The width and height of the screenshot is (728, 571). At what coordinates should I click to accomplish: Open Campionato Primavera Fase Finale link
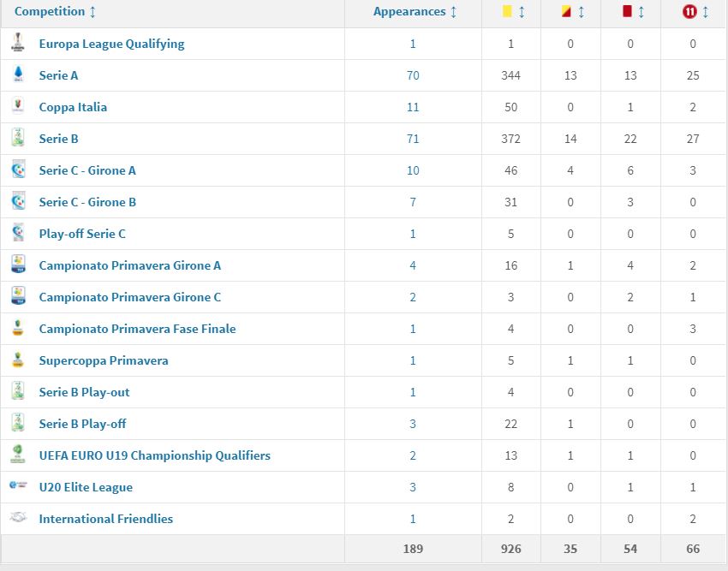tap(137, 329)
